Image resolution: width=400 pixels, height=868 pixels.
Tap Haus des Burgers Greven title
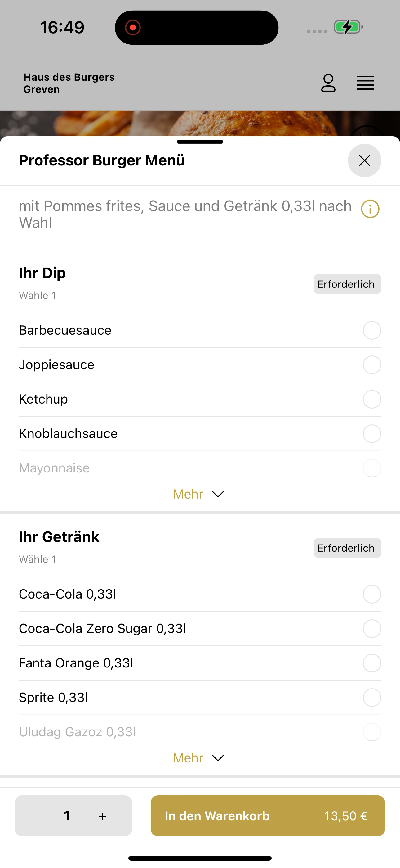pyautogui.click(x=69, y=83)
